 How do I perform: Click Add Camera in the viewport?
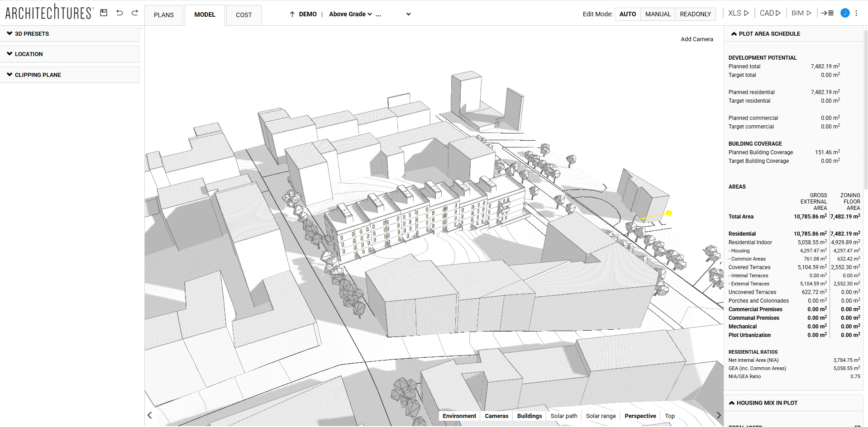pyautogui.click(x=697, y=39)
